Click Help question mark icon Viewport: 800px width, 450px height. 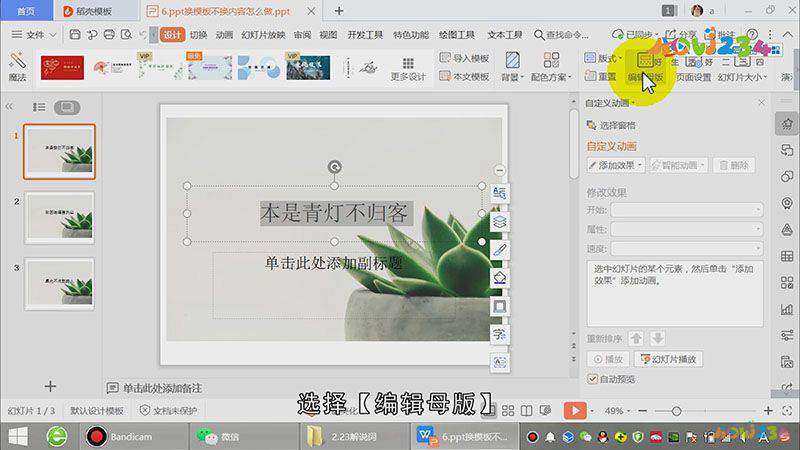752,34
